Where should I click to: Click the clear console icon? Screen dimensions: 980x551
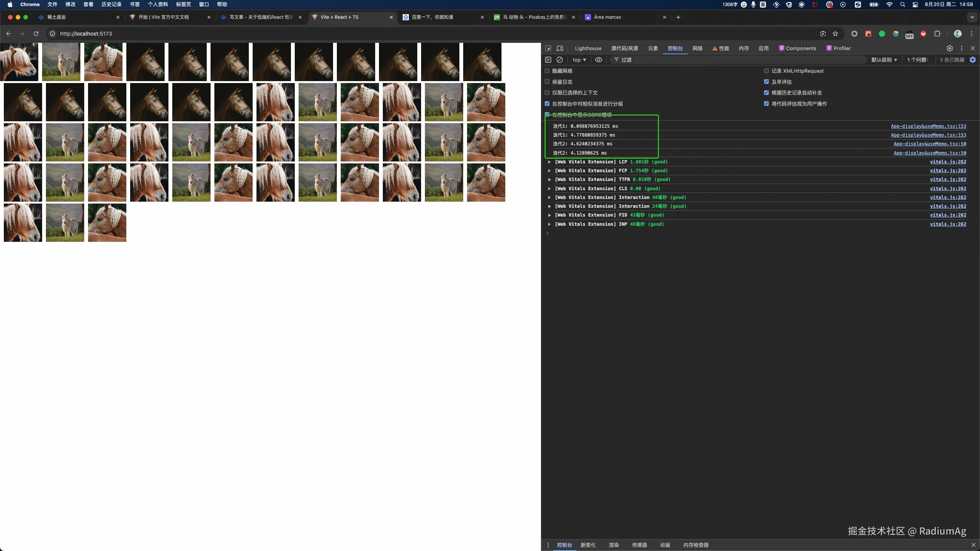pos(559,60)
